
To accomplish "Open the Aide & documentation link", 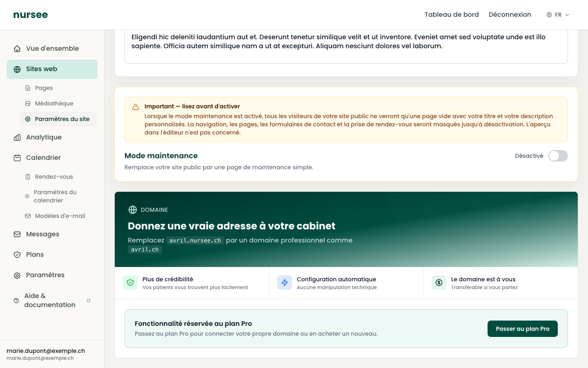I will [52, 301].
